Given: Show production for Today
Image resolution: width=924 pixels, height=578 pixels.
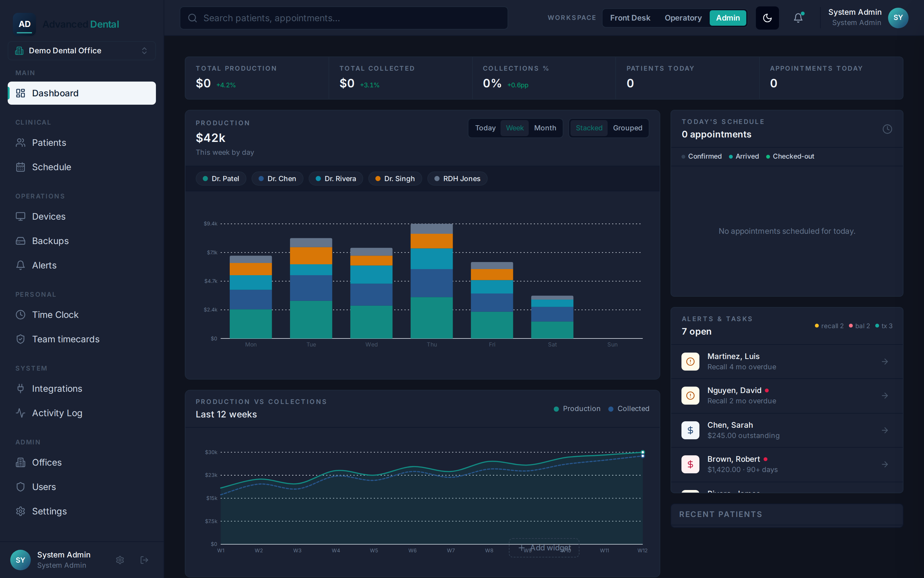Looking at the screenshot, I should pos(485,128).
